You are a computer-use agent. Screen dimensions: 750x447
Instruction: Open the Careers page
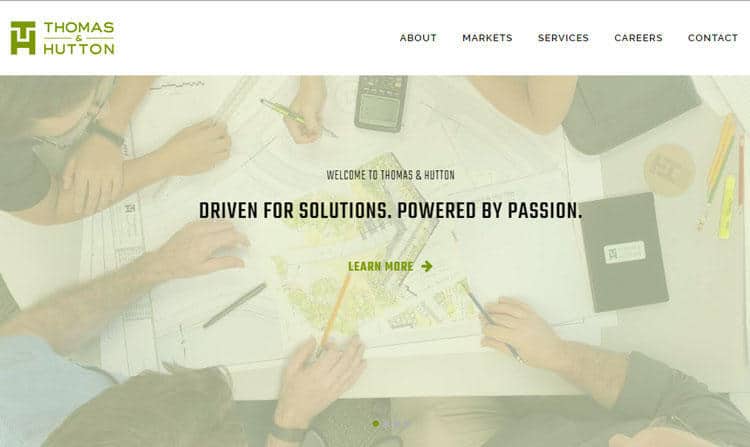click(638, 38)
